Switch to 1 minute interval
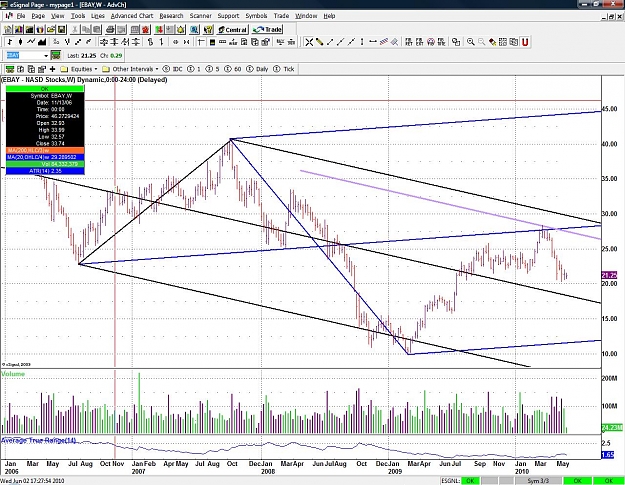Screen dimensions: 625x485 pos(194,69)
